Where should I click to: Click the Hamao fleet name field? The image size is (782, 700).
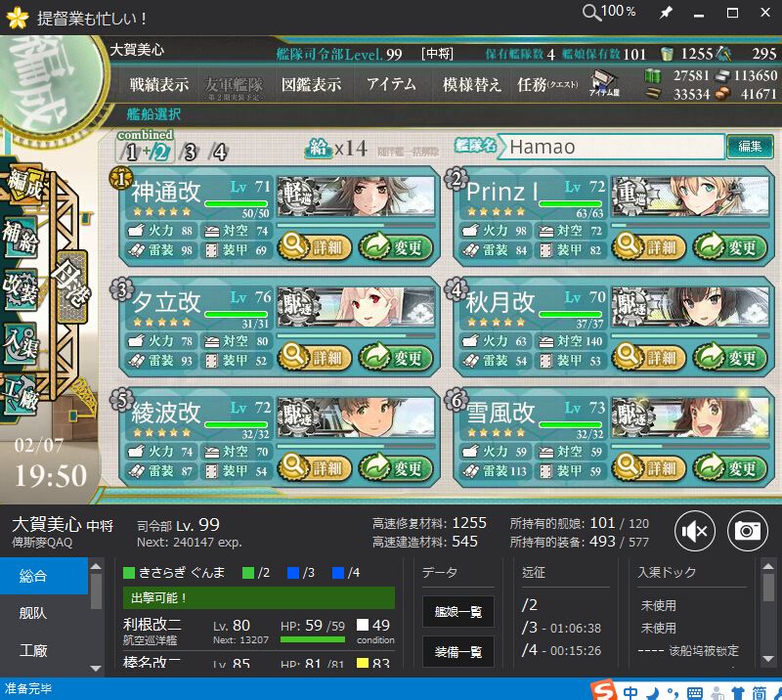pyautogui.click(x=612, y=147)
